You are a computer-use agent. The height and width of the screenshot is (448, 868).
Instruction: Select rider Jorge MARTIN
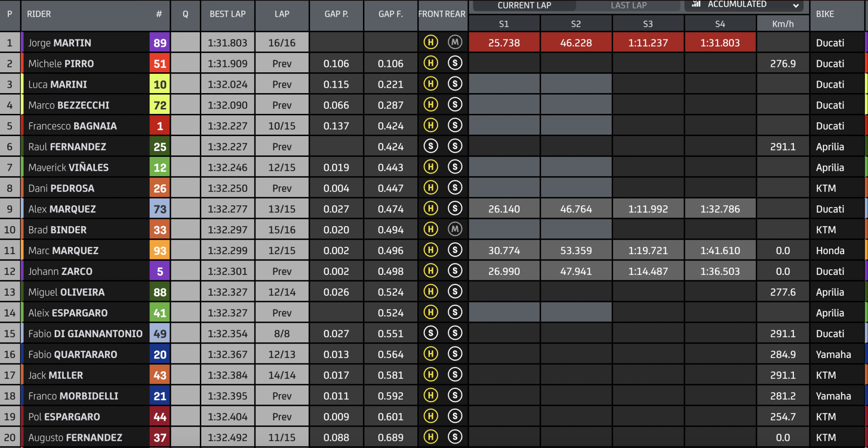(x=60, y=43)
